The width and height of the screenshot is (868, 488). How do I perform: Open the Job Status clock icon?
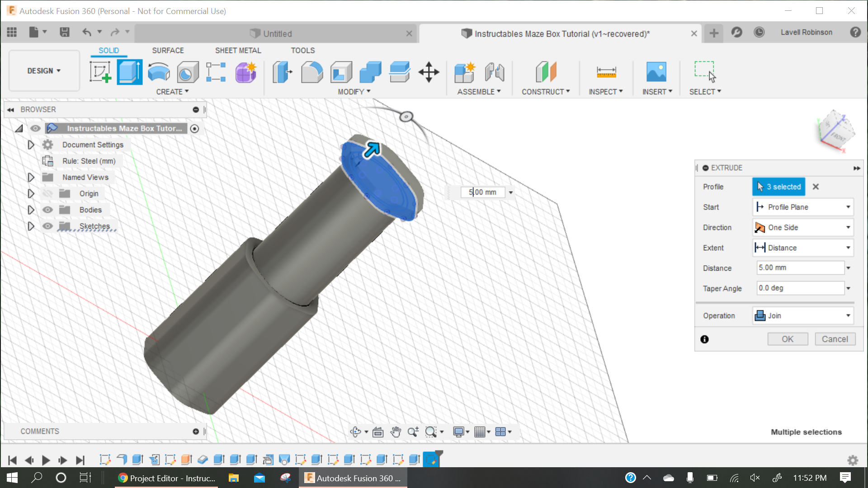(x=759, y=32)
